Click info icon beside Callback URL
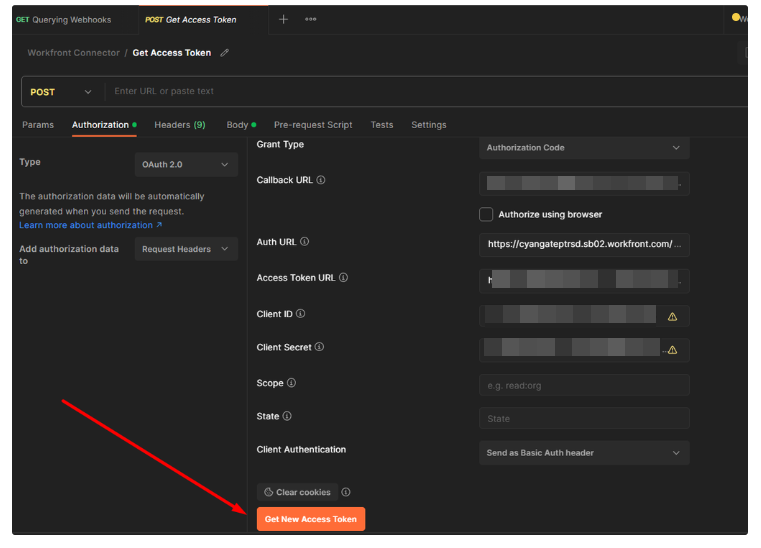 pos(321,181)
